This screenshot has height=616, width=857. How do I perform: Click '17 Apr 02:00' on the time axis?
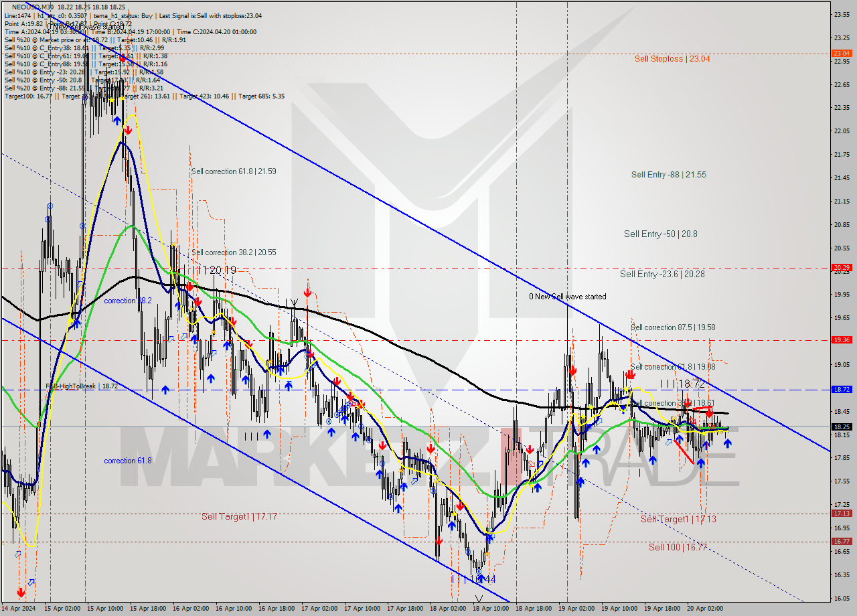tap(319, 609)
